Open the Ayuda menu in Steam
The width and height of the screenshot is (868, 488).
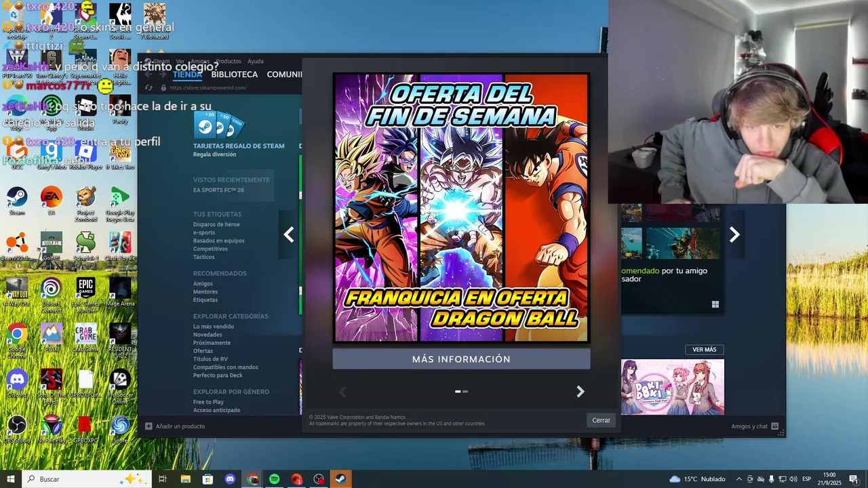256,61
